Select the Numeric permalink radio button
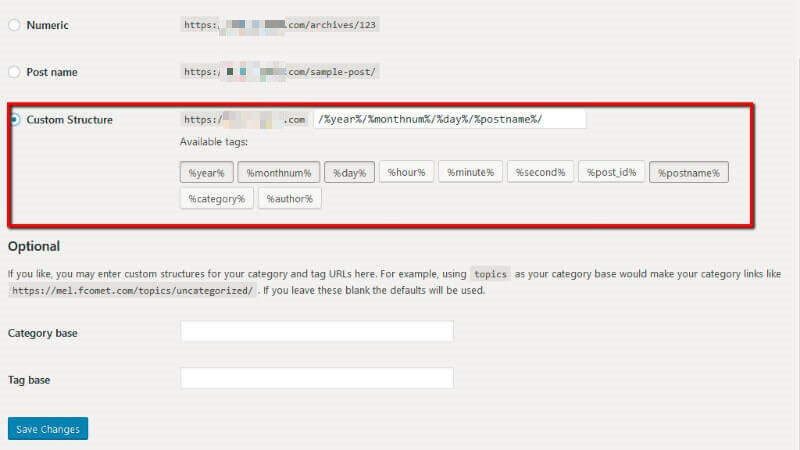Viewport: 800px width, 450px height. click(14, 25)
